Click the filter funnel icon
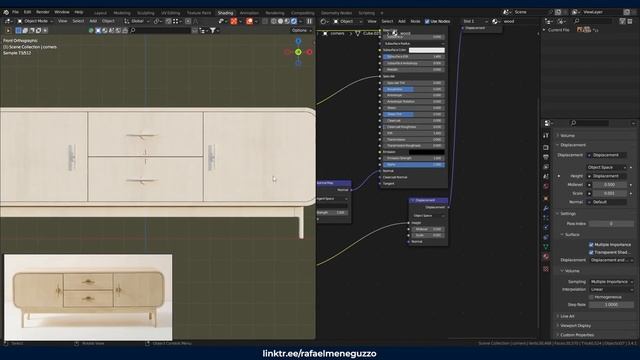Screen dimensions: 640x360 point(213,30)
